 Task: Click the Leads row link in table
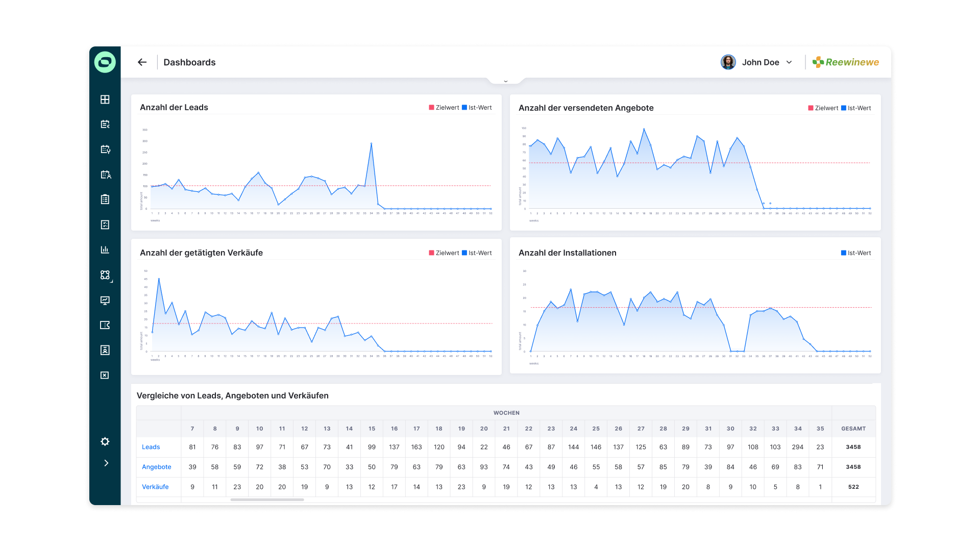151,447
